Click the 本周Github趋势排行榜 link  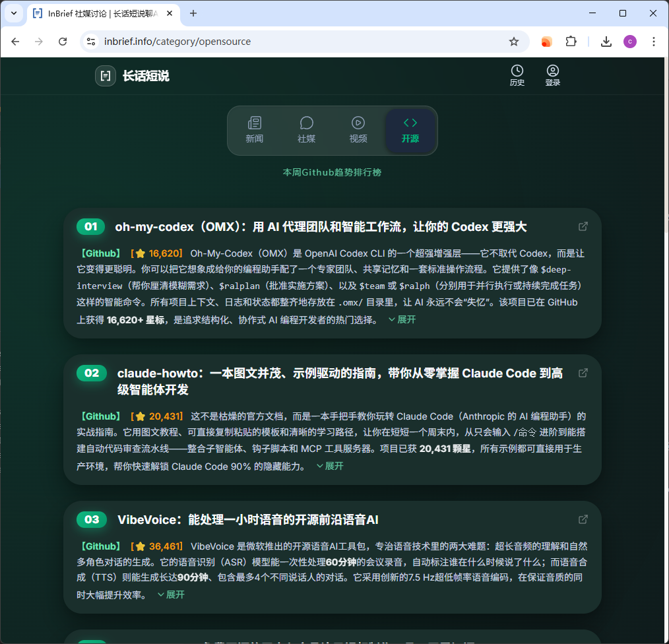(x=332, y=172)
